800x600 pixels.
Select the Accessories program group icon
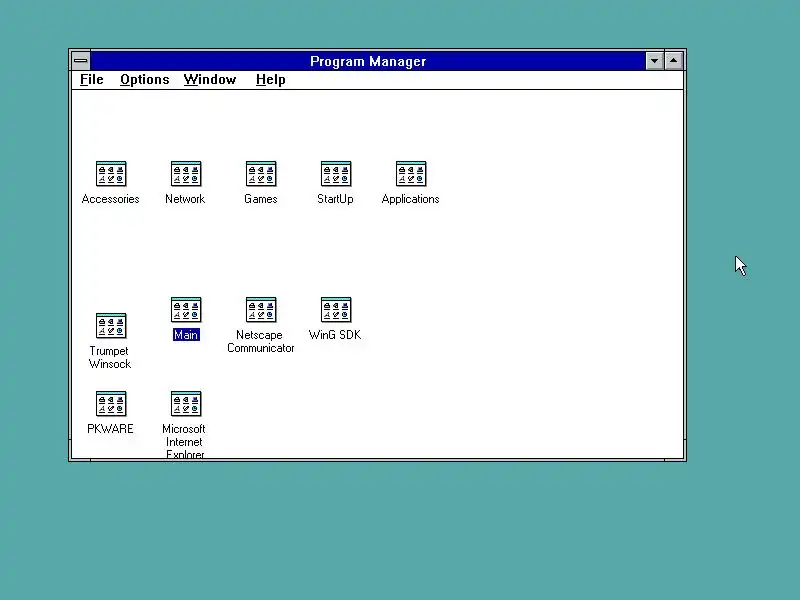click(x=111, y=174)
